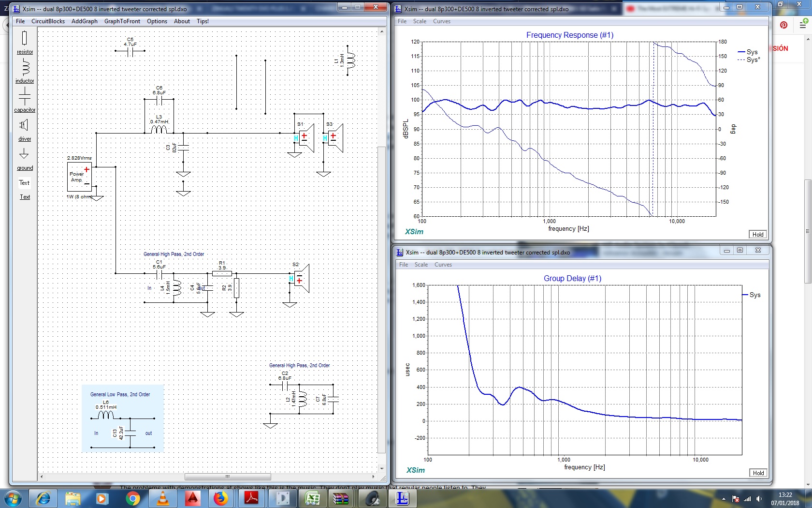
Task: Click 'General Low Pass, 2nd Order' label
Action: click(x=120, y=394)
